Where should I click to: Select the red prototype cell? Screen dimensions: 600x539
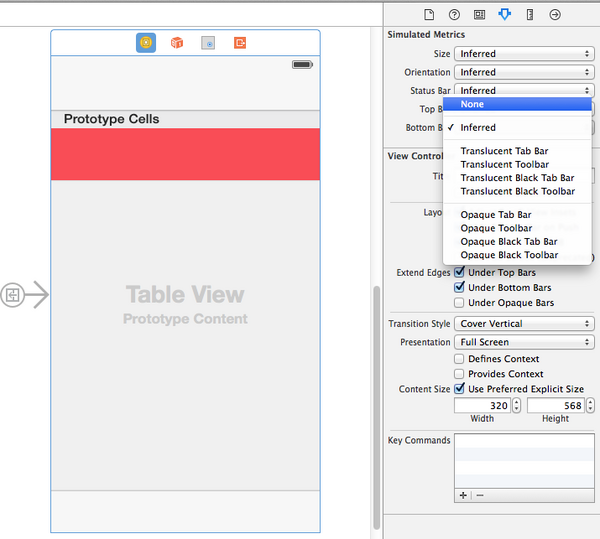(x=185, y=154)
